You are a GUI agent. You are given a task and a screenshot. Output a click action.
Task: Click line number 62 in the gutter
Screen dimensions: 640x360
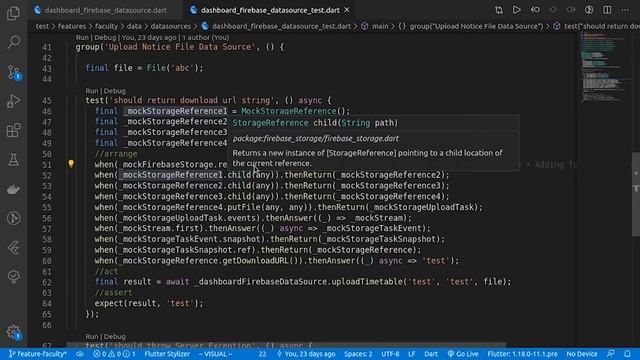(x=47, y=282)
